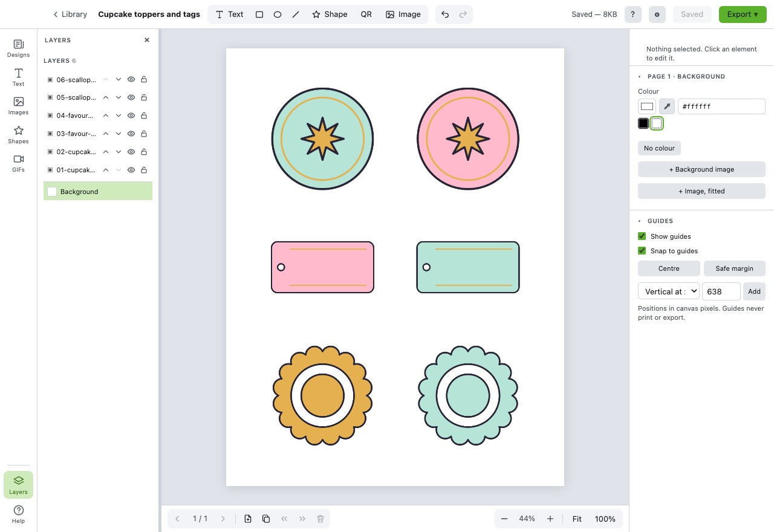Lock the 05-scallop layer
This screenshot has height=532, width=774.
pyautogui.click(x=144, y=97)
